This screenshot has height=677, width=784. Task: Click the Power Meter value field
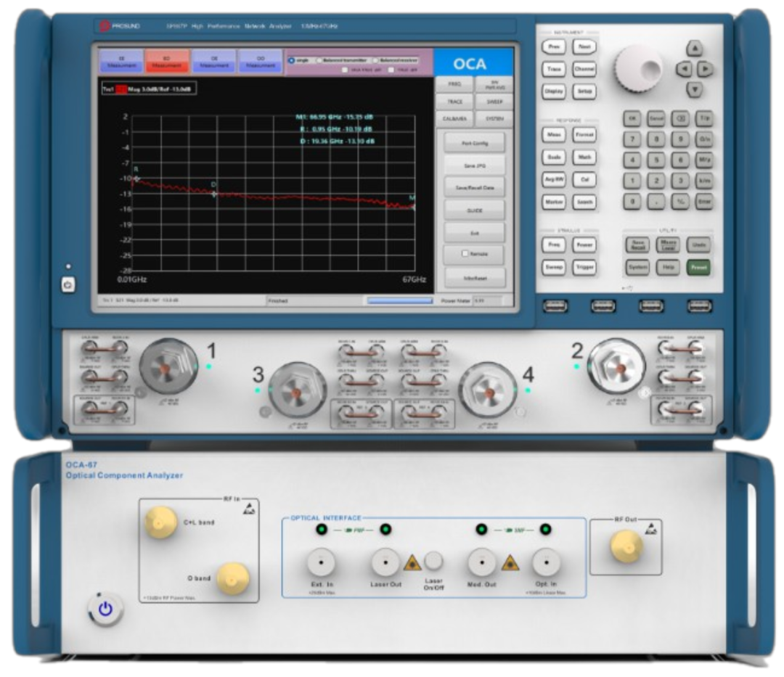(x=488, y=301)
